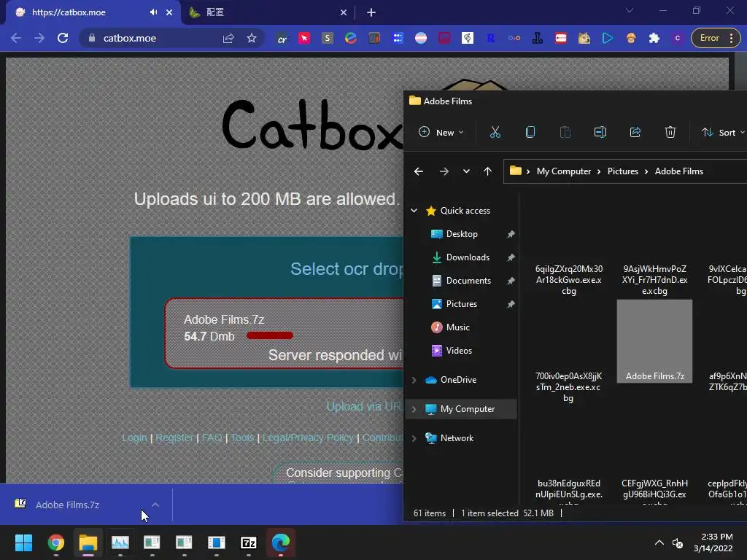Rename the selected file via toolbar icon
The image size is (747, 560).
tap(600, 133)
